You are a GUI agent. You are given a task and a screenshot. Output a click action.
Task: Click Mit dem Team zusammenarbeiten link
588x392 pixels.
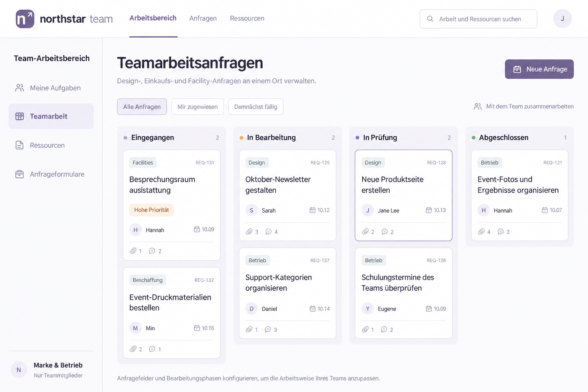530,106
